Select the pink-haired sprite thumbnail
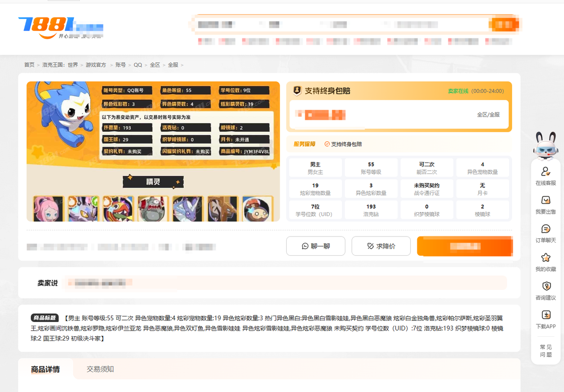The image size is (564, 392). point(48,208)
